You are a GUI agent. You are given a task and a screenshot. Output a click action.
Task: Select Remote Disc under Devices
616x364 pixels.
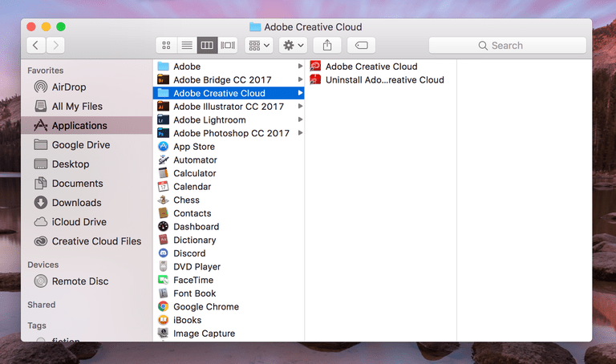(x=87, y=281)
